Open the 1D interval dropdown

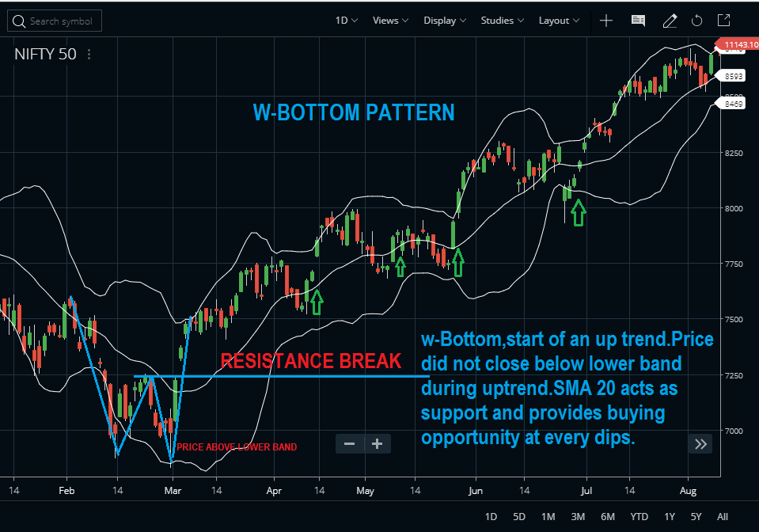point(346,21)
